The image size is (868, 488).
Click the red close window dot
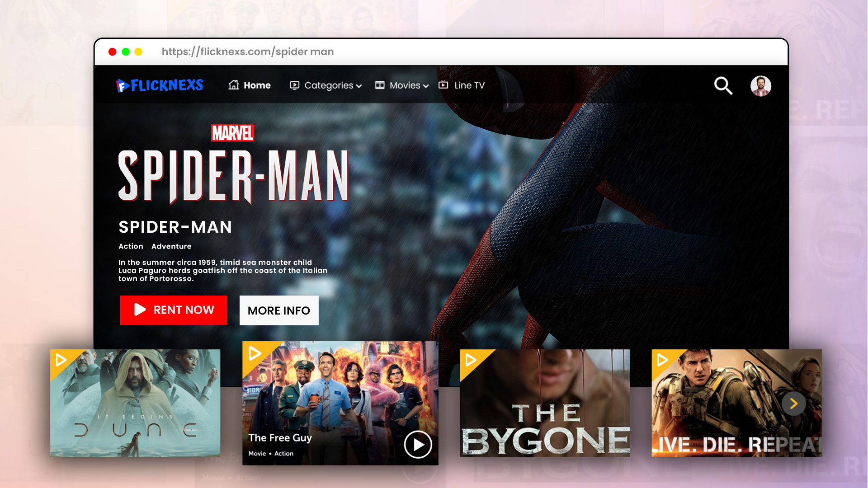click(x=112, y=52)
